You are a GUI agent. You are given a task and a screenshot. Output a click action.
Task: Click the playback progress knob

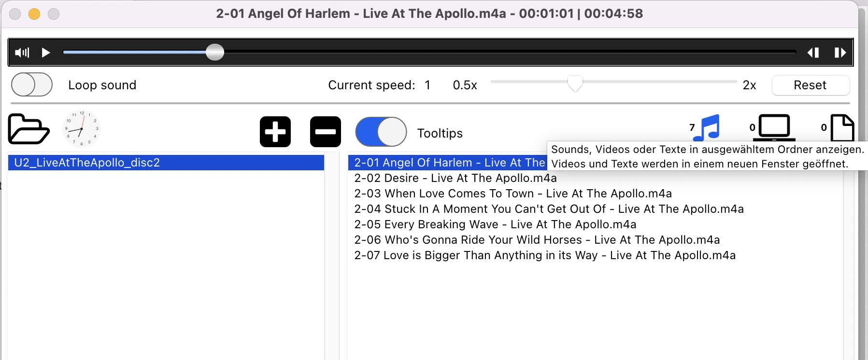[x=215, y=52]
